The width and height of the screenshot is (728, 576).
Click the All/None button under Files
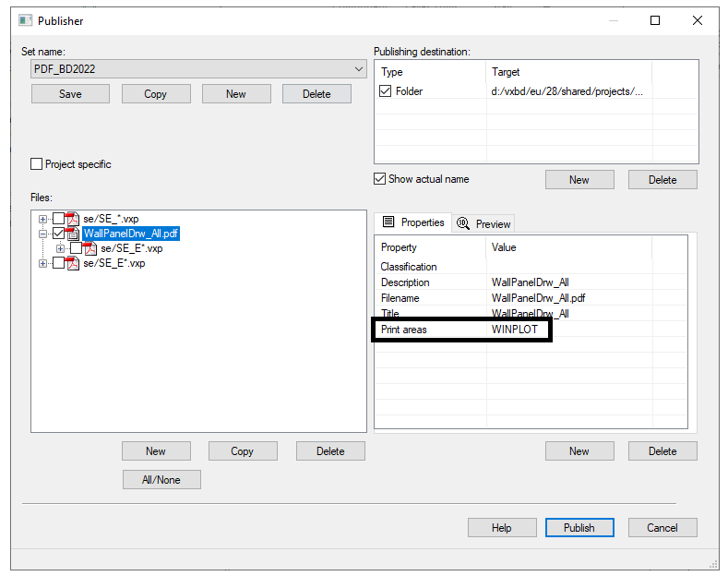(x=161, y=480)
